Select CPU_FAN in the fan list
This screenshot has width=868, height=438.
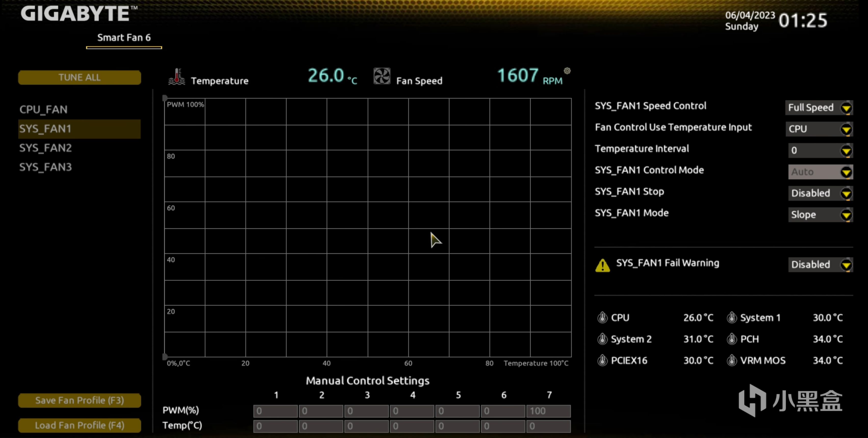(44, 110)
